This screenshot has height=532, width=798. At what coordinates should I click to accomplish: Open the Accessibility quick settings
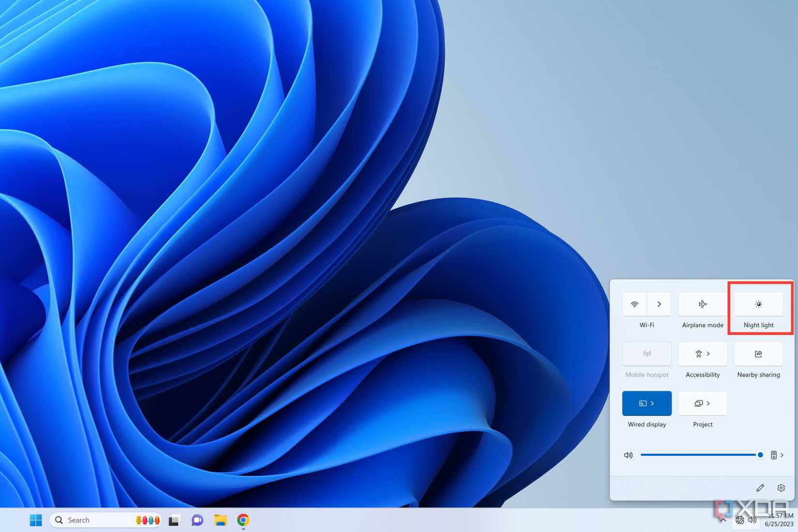point(703,354)
